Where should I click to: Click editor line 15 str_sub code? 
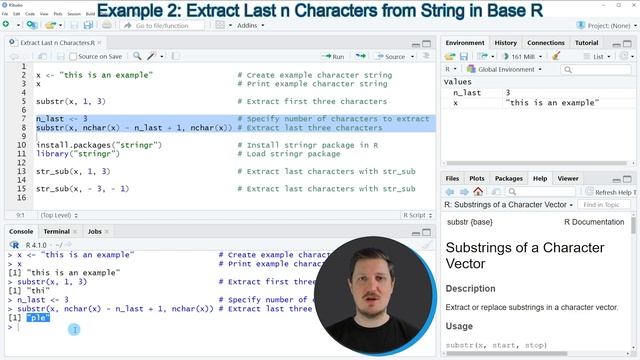[x=82, y=189]
